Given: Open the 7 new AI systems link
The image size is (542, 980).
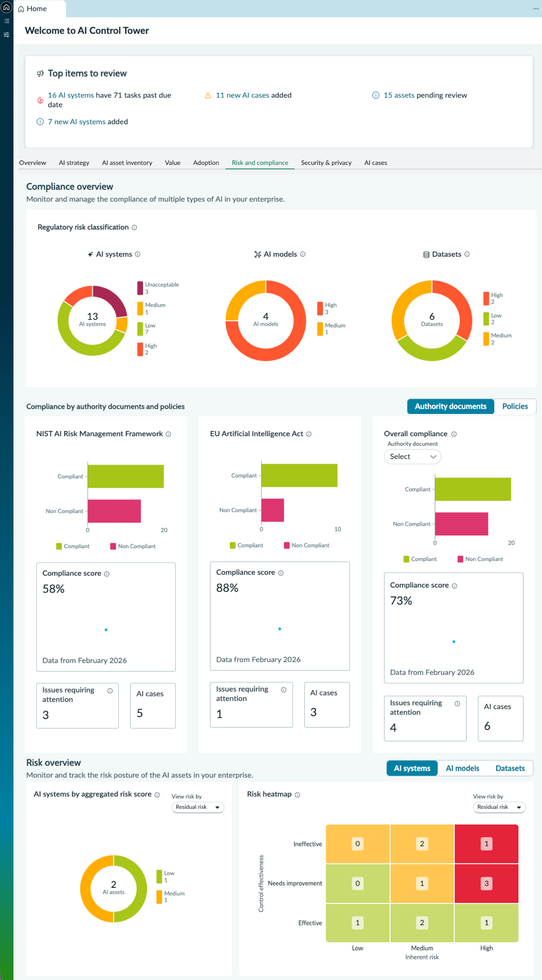Looking at the screenshot, I should pyautogui.click(x=77, y=122).
